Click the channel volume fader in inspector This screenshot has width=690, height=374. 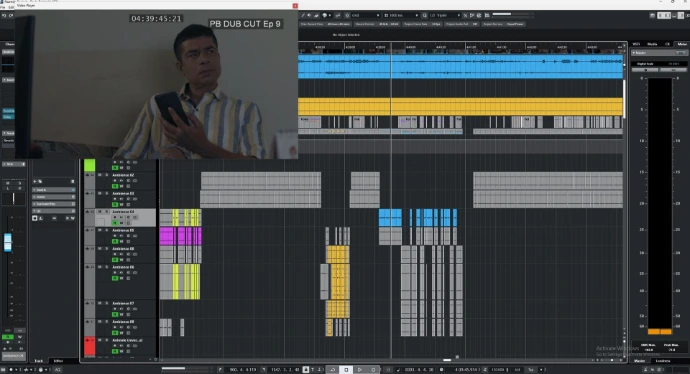click(7, 243)
